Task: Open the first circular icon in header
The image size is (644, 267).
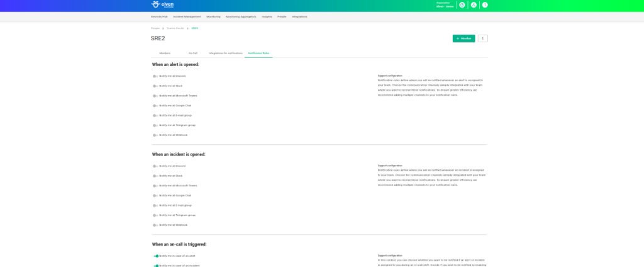Action: point(462,5)
